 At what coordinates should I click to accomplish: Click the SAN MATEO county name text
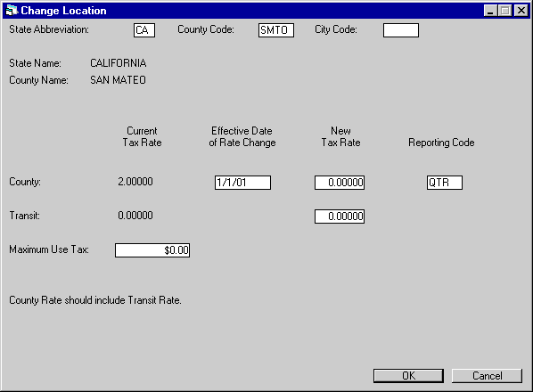(118, 80)
